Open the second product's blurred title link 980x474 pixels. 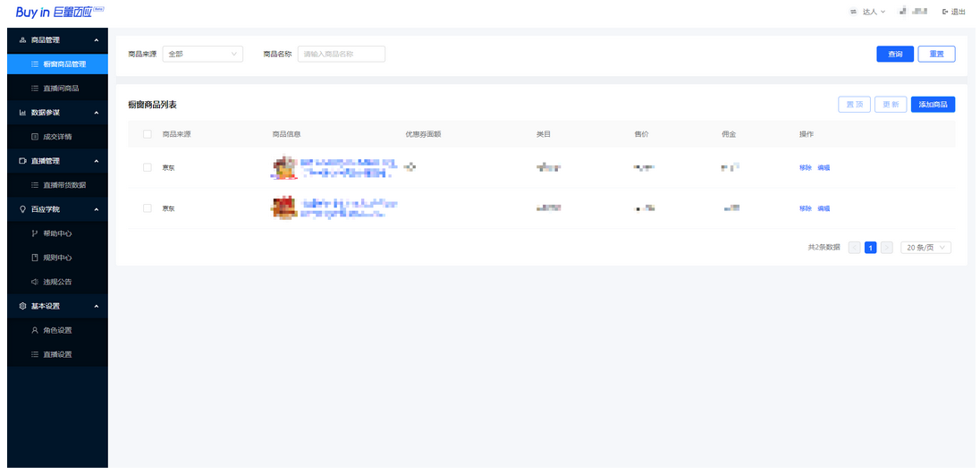coord(348,208)
